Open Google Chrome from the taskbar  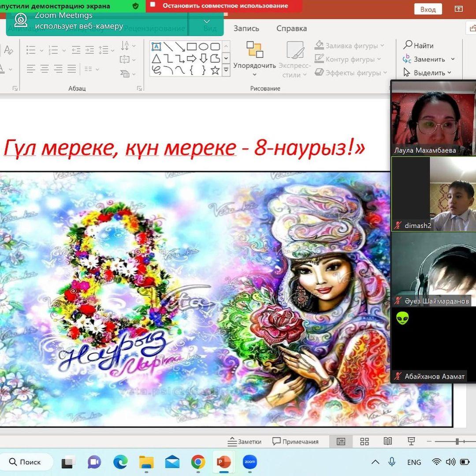pyautogui.click(x=198, y=462)
